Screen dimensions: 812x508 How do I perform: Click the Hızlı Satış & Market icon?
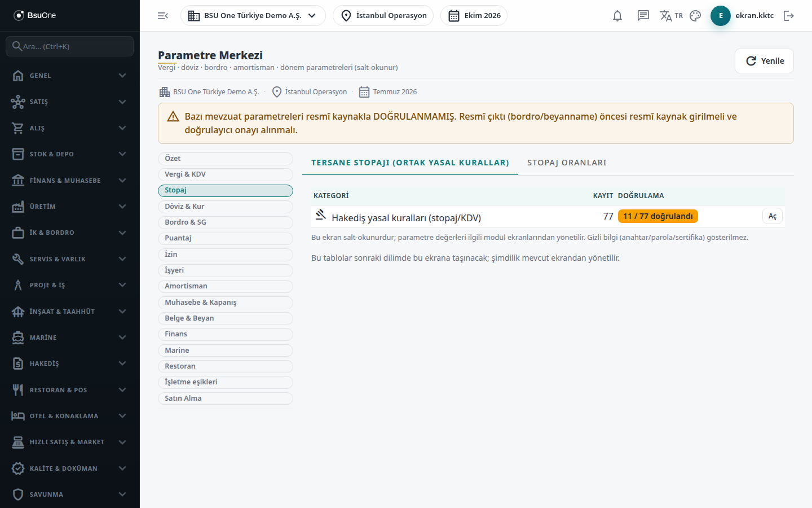tap(18, 442)
